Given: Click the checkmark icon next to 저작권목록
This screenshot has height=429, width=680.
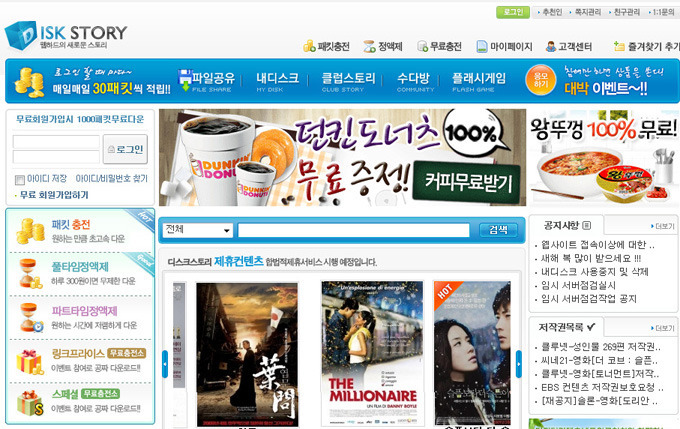Looking at the screenshot, I should 591,327.
